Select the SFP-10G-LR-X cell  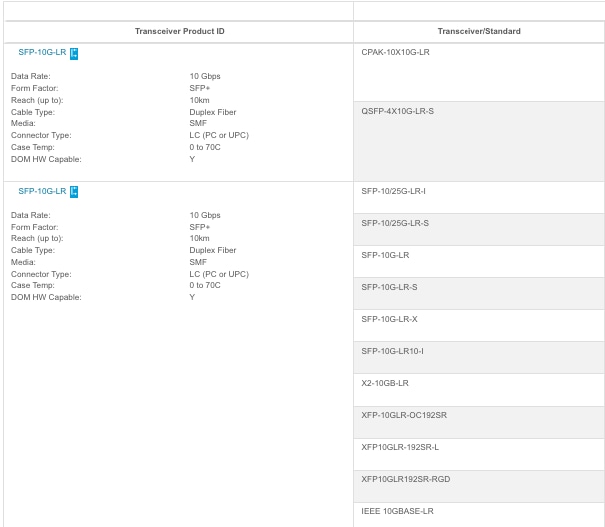pos(479,326)
